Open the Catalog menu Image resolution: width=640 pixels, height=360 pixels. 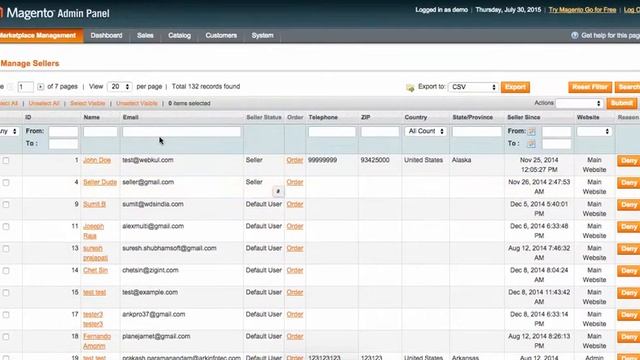tap(180, 36)
